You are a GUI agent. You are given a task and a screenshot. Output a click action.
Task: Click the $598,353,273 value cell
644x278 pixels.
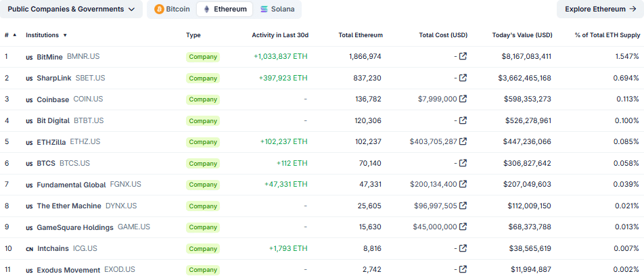coord(528,99)
